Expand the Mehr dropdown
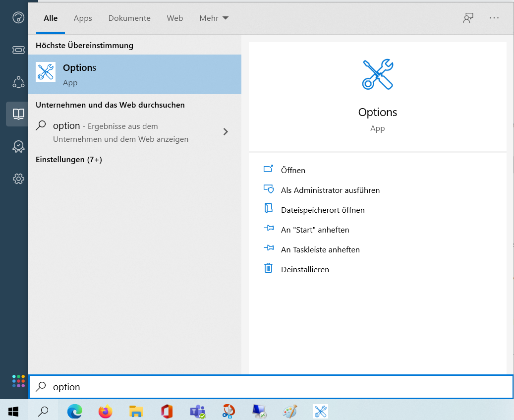Screen dimensions: 514x420 (x=214, y=18)
